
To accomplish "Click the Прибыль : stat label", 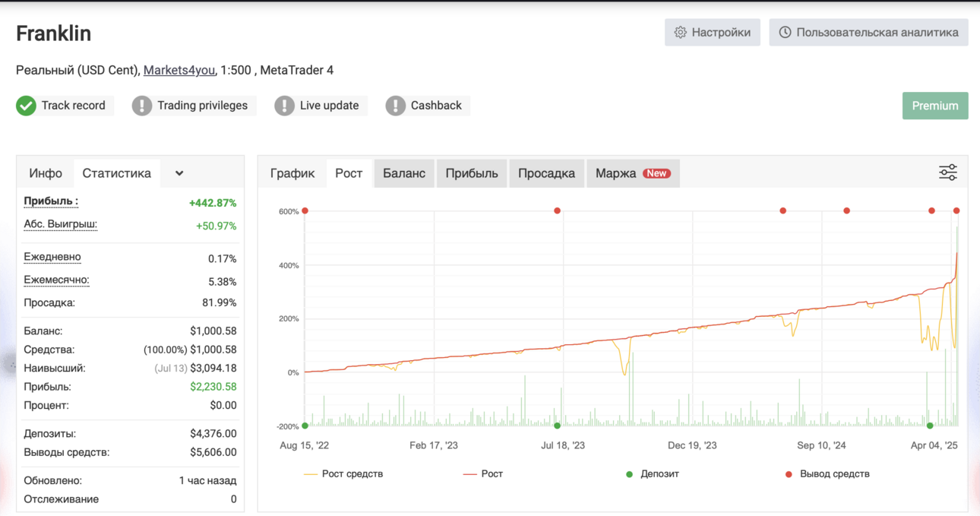I will click(x=51, y=201).
